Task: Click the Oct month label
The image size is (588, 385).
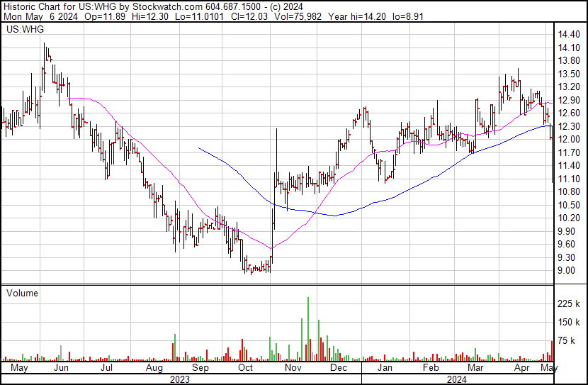Action: click(246, 368)
